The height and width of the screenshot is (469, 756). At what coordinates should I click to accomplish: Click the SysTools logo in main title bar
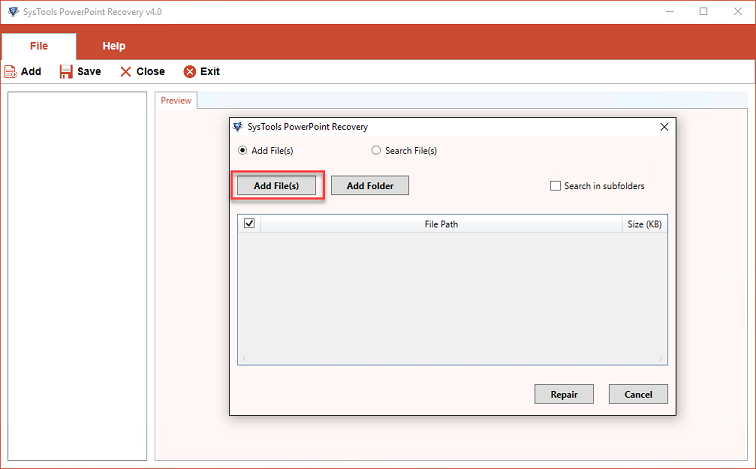coord(13,12)
